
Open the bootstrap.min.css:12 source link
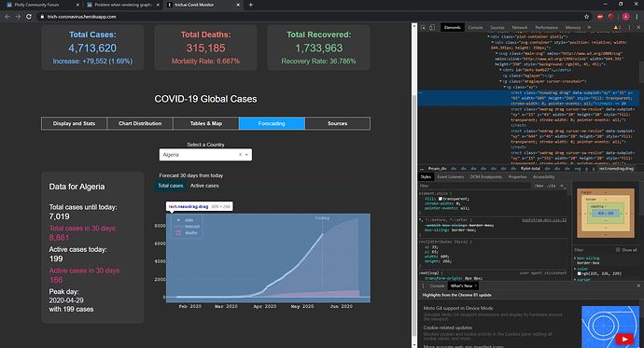[544, 220]
